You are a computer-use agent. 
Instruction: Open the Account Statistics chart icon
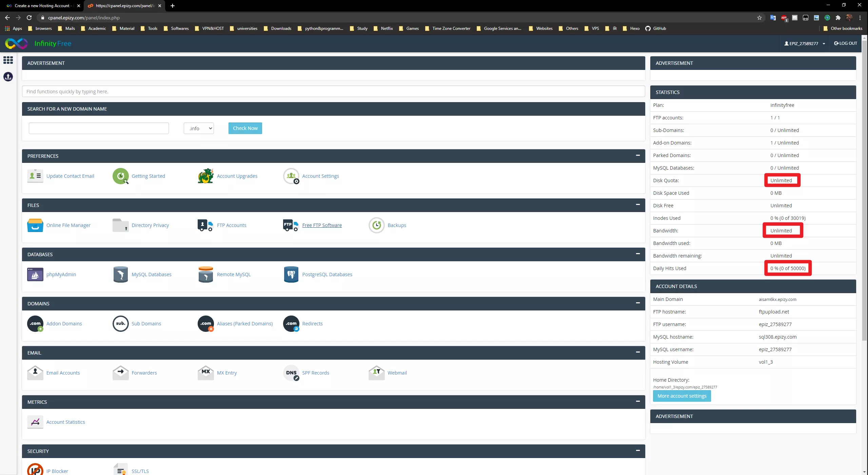click(x=35, y=422)
